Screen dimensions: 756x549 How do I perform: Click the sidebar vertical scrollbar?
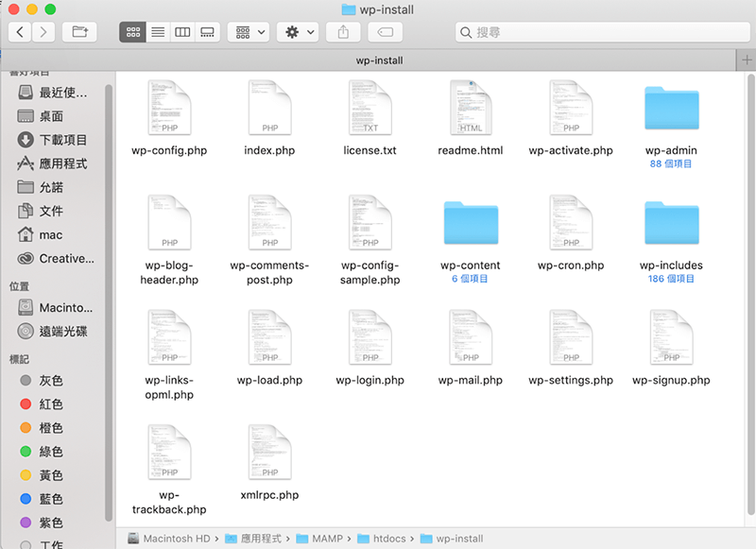(x=109, y=302)
